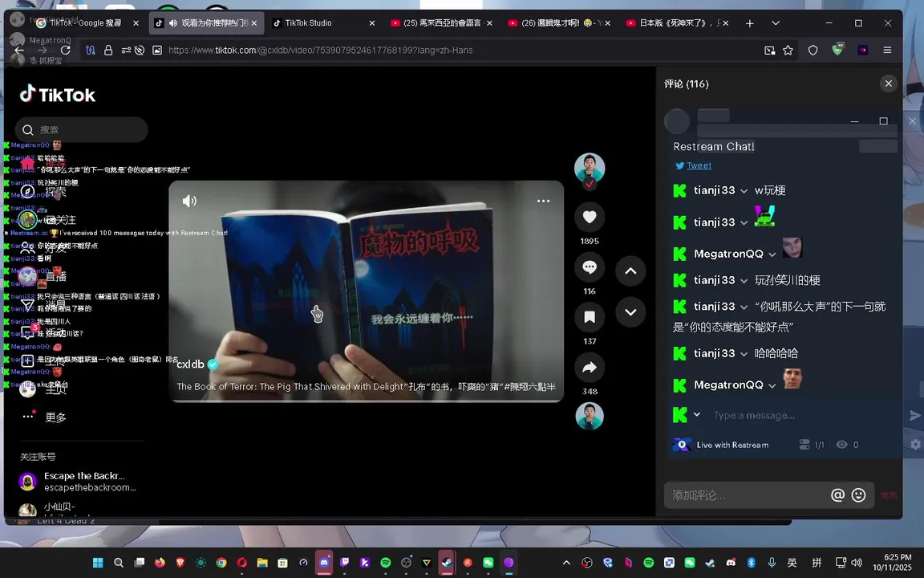Viewport: 924px width, 578px height.
Task: Open Windows taskbar search
Action: click(x=119, y=563)
